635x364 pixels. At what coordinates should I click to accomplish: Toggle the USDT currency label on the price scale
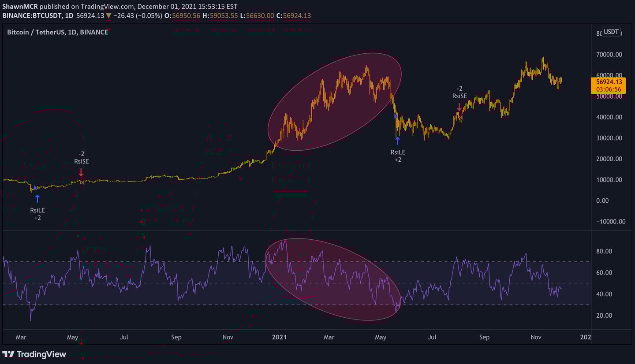point(611,32)
